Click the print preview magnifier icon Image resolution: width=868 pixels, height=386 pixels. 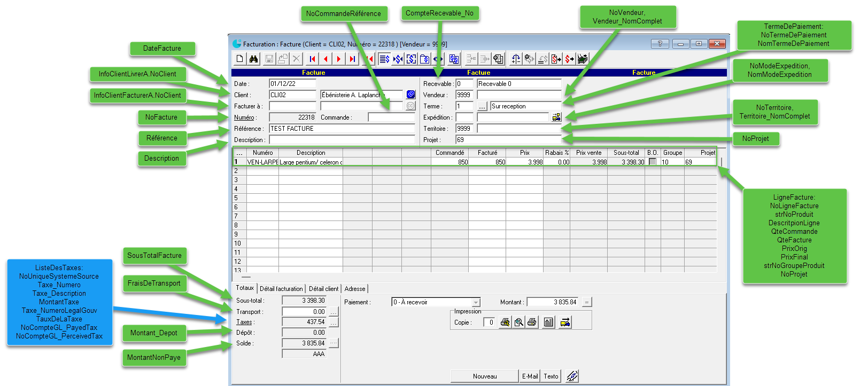tap(518, 322)
